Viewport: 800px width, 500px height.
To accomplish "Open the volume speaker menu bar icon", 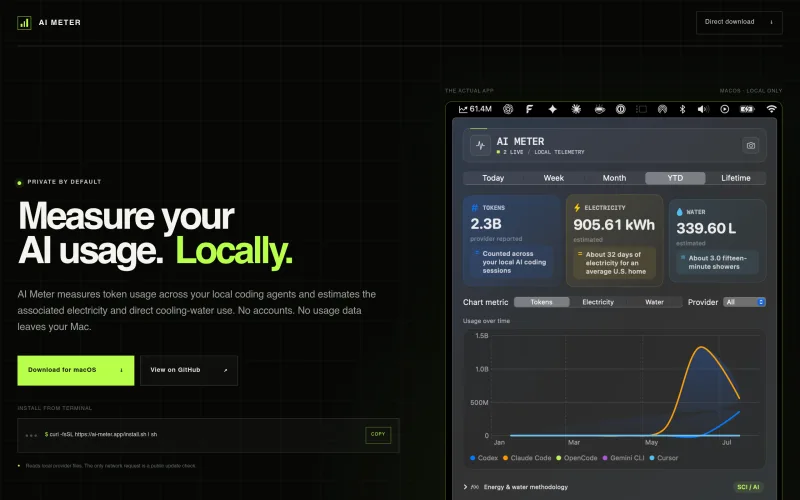I will pos(704,109).
